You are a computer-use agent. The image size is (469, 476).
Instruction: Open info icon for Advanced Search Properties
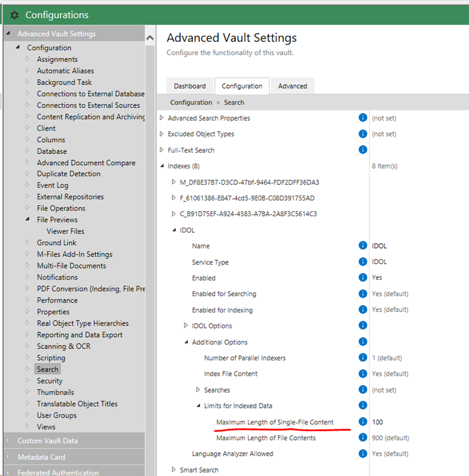pyautogui.click(x=363, y=117)
